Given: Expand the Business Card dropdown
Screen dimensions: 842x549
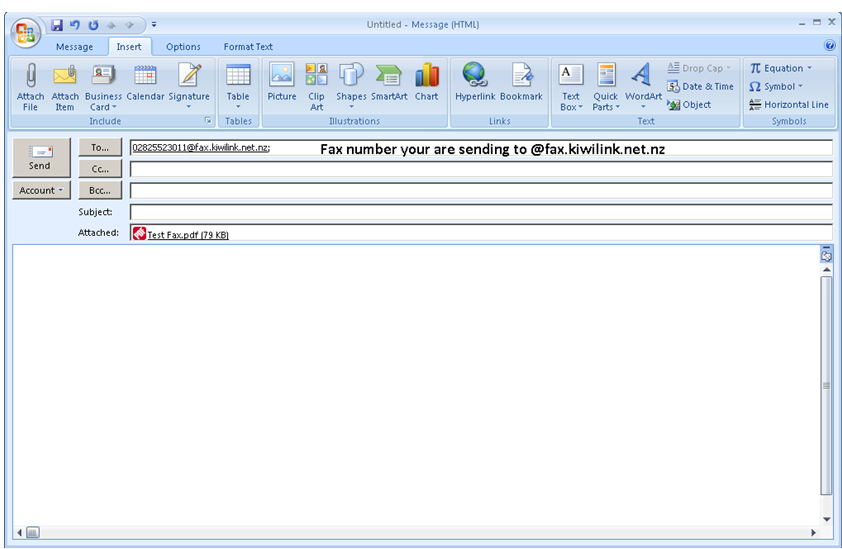Looking at the screenshot, I should click(103, 107).
